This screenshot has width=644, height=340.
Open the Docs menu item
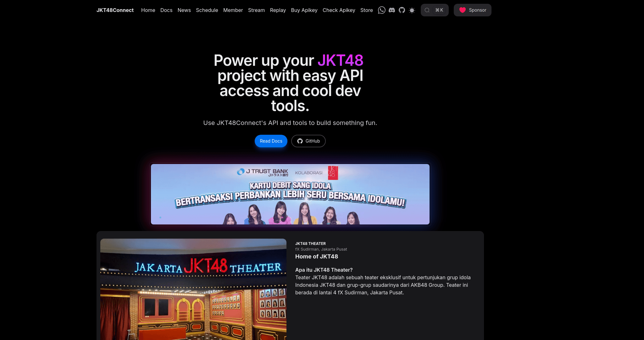pyautogui.click(x=166, y=10)
